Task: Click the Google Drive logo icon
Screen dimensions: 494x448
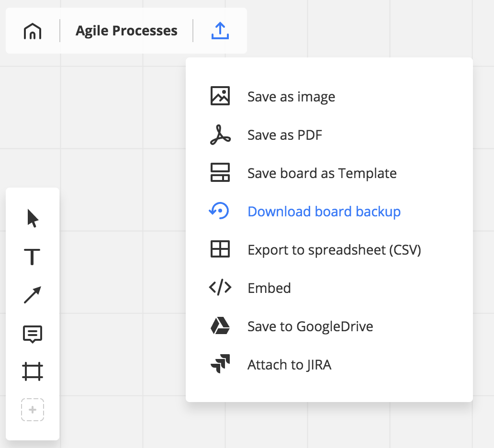Action: (220, 326)
